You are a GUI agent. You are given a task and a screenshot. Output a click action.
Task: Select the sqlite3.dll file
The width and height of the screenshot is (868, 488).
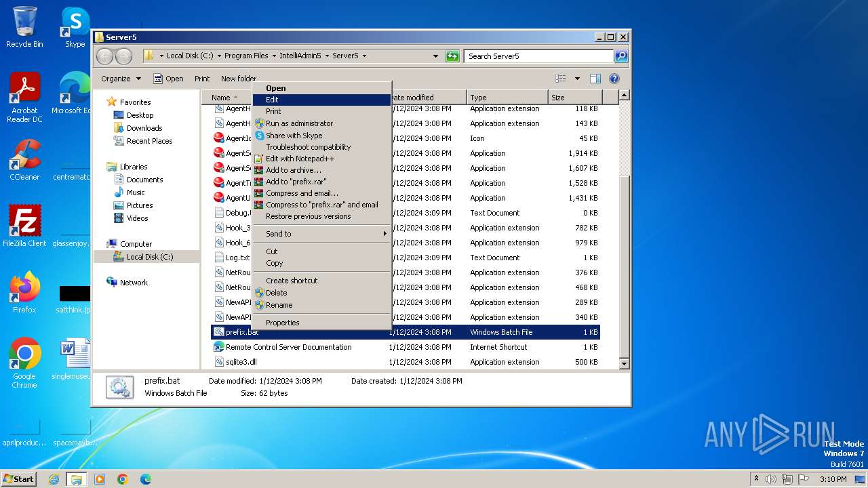(x=241, y=362)
